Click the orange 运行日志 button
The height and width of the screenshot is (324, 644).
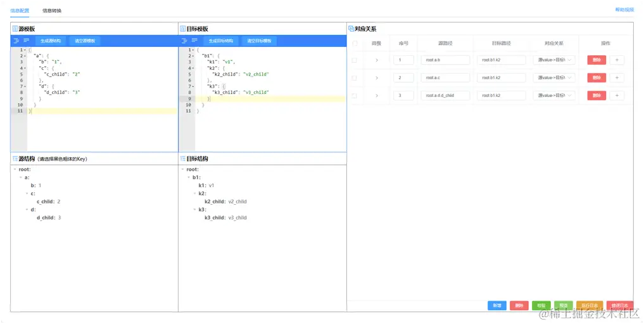point(590,306)
